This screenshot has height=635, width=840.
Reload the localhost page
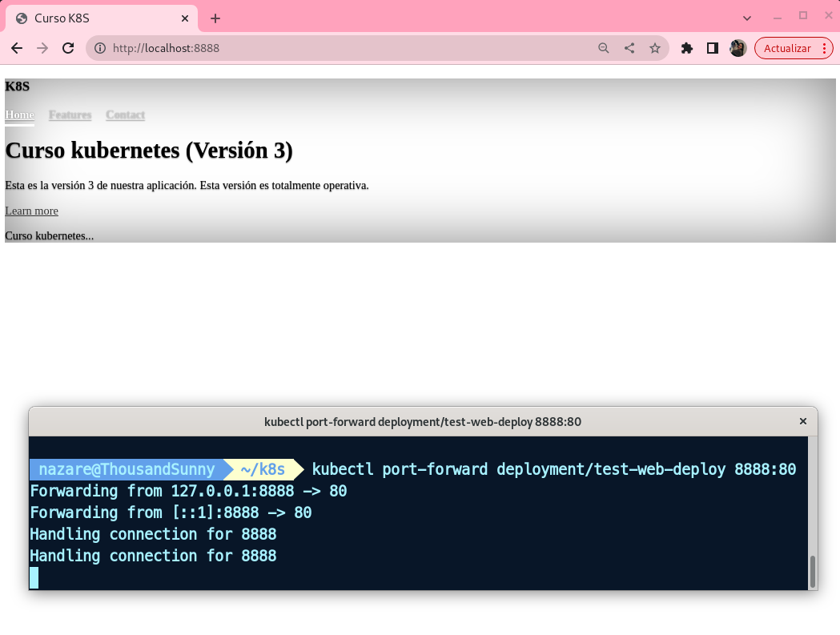(69, 48)
